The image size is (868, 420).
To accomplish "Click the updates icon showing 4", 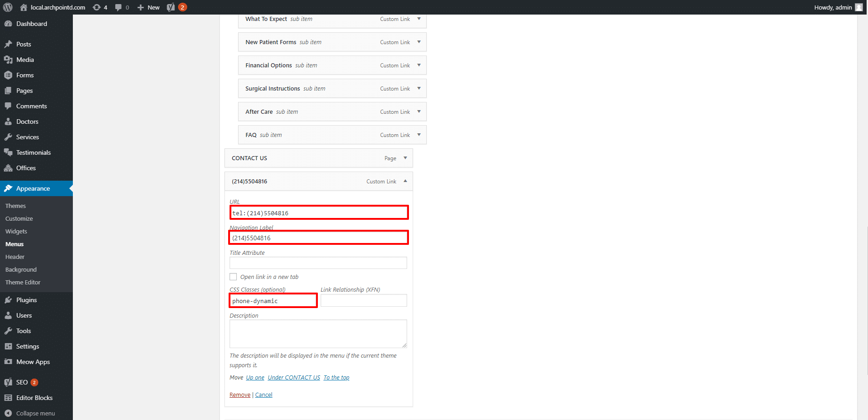I will click(97, 7).
